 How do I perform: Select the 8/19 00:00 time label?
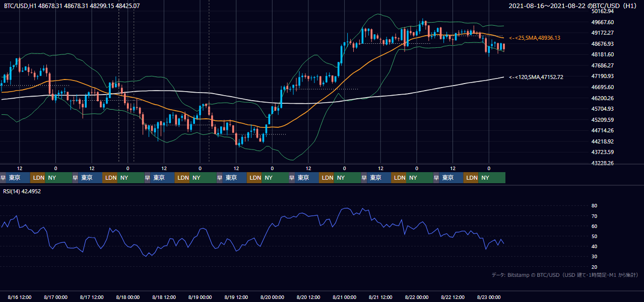pyautogui.click(x=200, y=297)
